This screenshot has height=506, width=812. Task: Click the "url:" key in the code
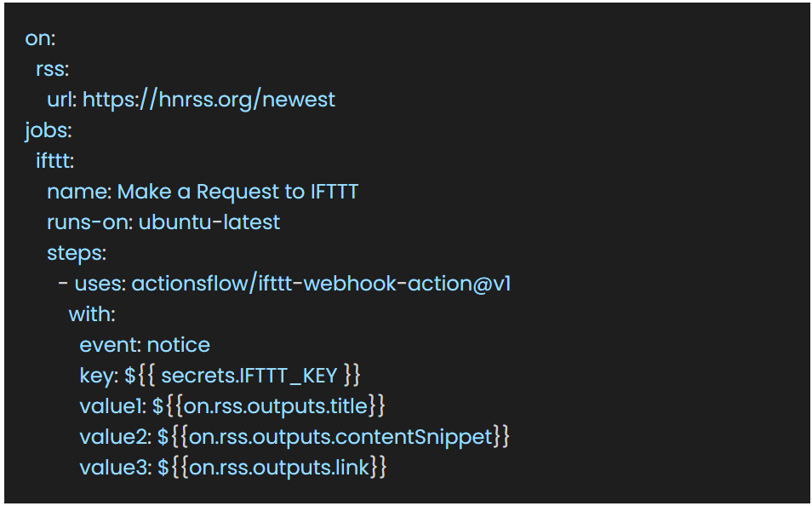point(62,100)
